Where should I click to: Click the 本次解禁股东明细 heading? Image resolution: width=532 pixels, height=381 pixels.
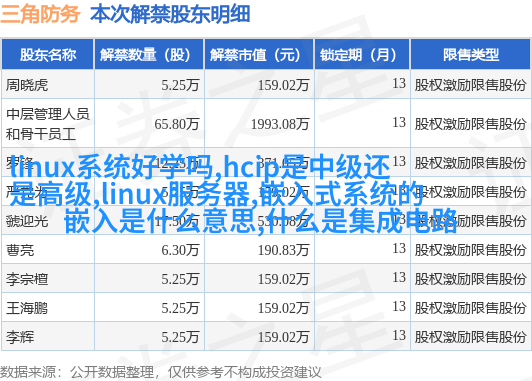(x=170, y=15)
